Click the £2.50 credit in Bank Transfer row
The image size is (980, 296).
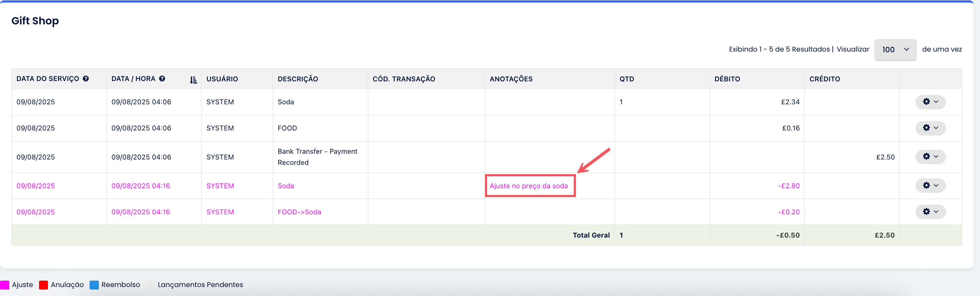tap(885, 157)
